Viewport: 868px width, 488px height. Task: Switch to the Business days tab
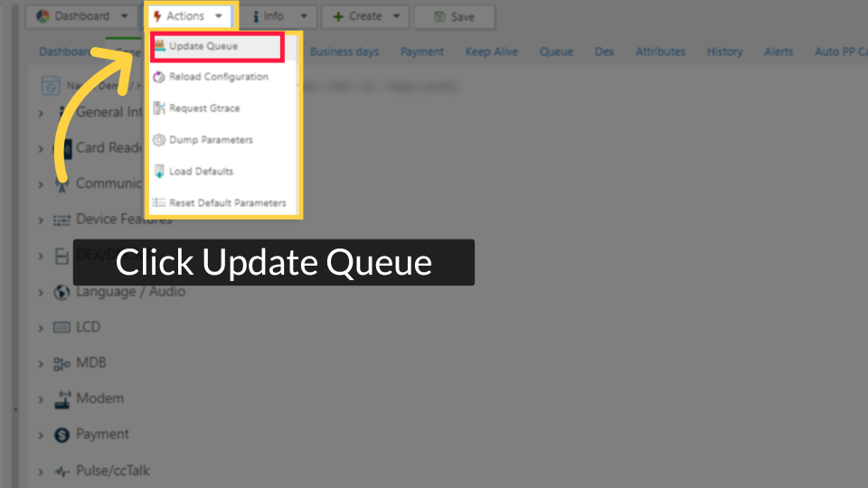click(x=344, y=52)
